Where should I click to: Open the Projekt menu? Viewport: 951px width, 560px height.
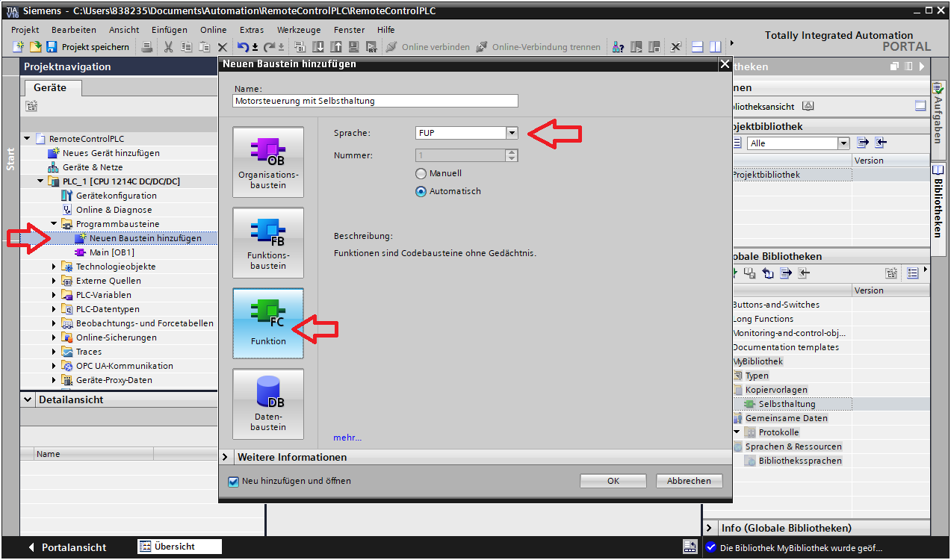[25, 30]
